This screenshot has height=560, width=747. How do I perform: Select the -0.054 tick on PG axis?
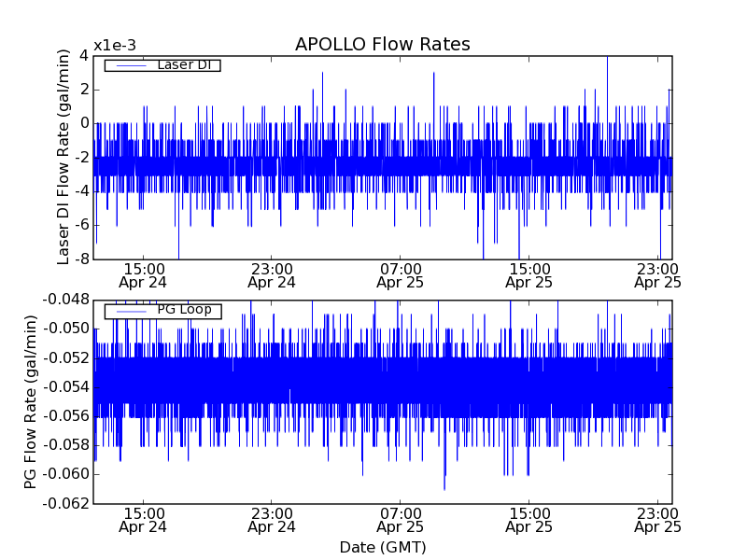tap(66, 387)
